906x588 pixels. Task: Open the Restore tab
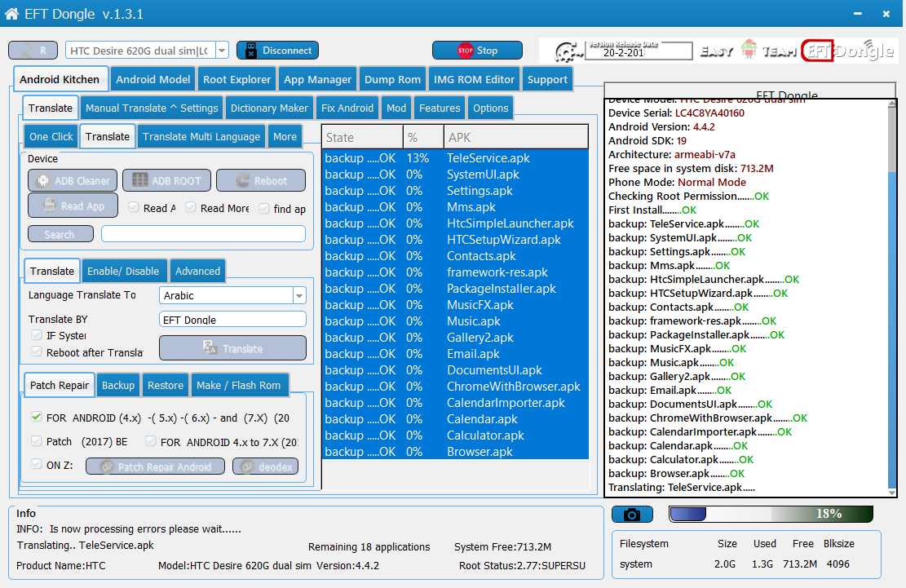pos(166,385)
